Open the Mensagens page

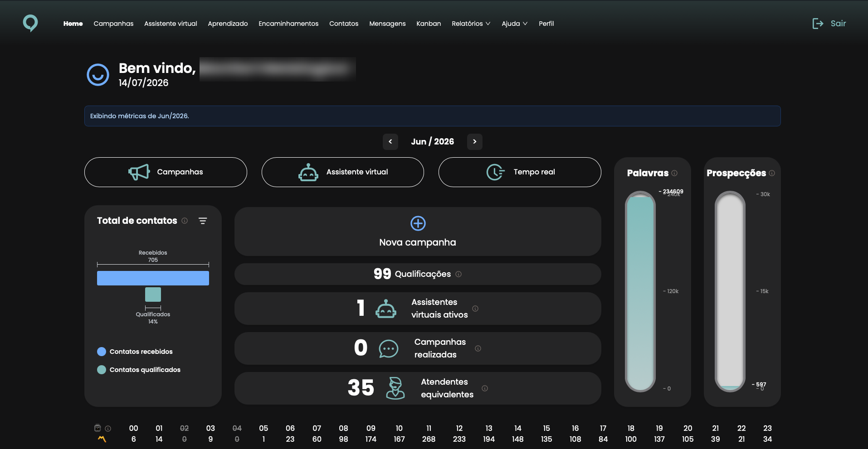tap(387, 24)
